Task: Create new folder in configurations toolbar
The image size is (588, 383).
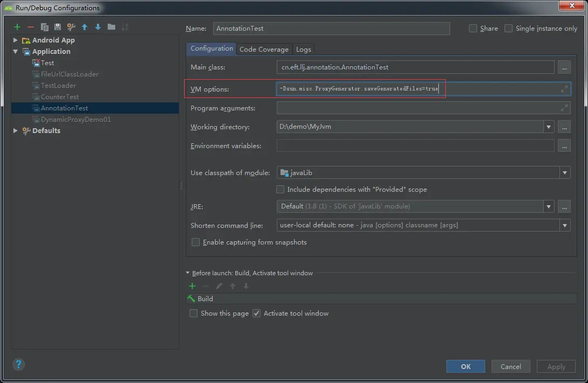Action: (111, 26)
